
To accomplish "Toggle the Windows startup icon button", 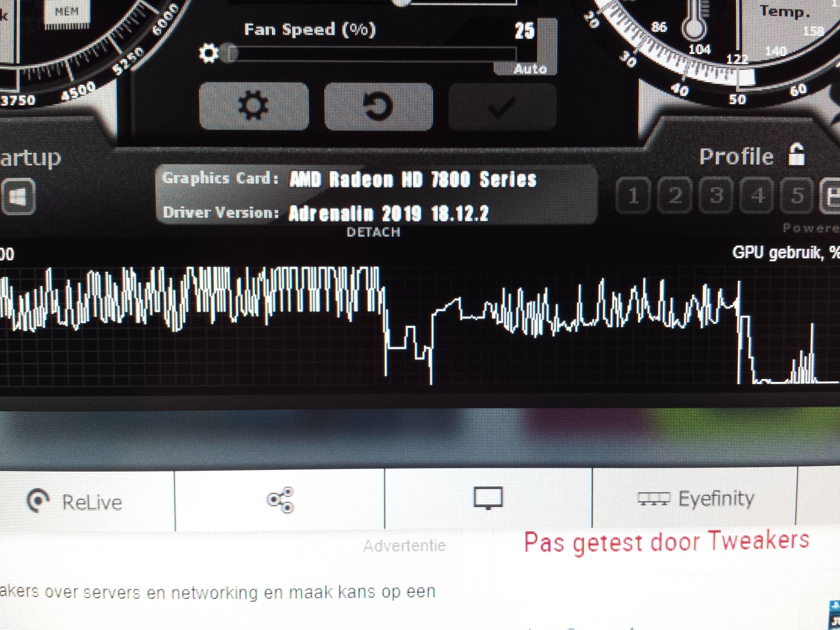I will pos(18,197).
